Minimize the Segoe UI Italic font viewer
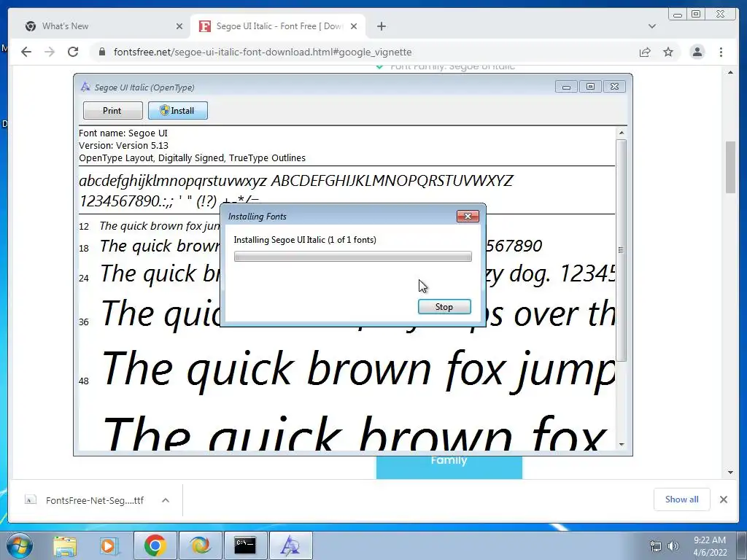747x560 pixels. 566,87
